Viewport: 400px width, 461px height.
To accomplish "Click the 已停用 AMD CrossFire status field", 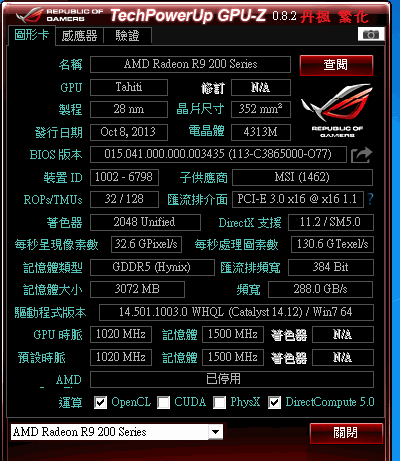I will (232, 379).
